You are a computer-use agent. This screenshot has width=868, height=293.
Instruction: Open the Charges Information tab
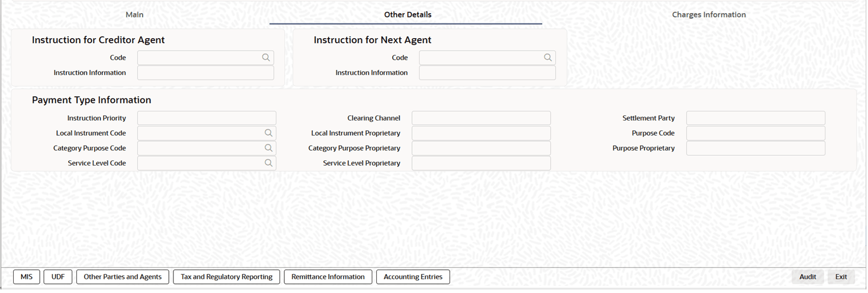point(709,15)
